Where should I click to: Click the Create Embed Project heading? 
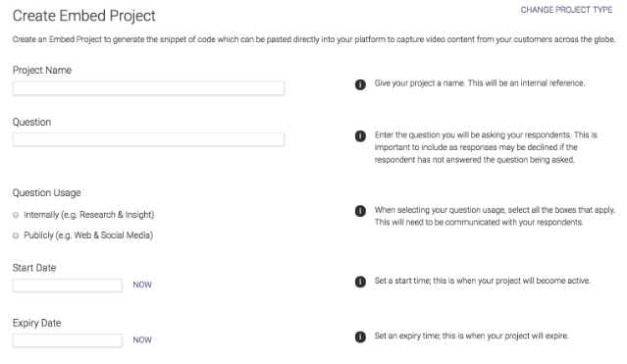coord(84,16)
